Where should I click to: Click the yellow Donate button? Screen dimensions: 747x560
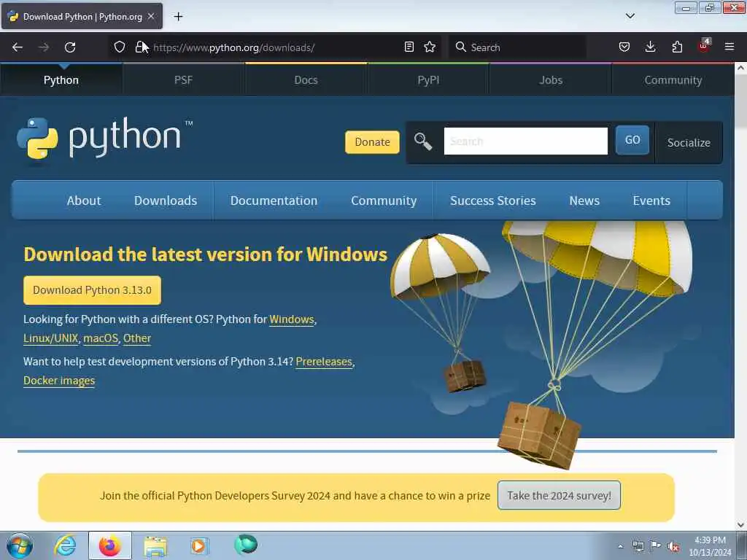pyautogui.click(x=372, y=142)
